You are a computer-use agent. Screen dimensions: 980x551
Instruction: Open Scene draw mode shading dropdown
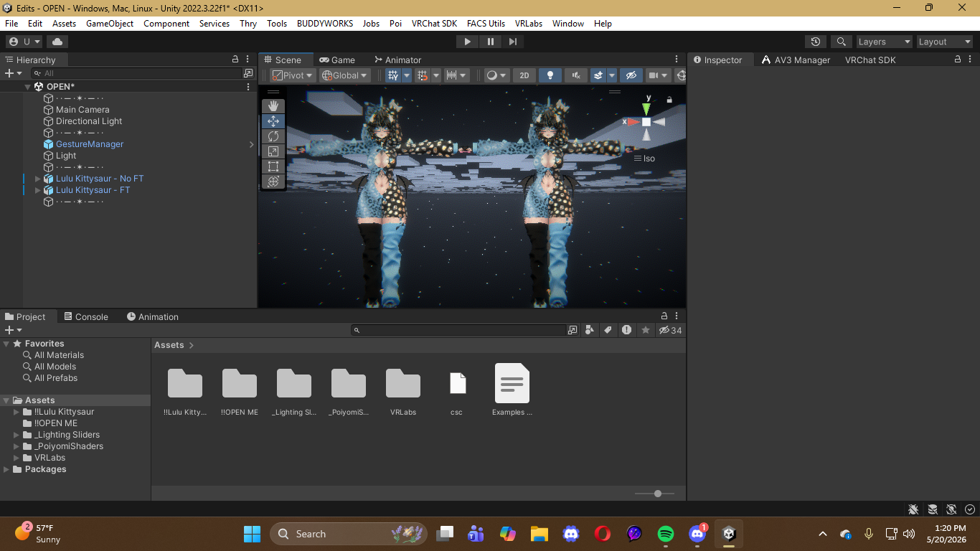496,75
